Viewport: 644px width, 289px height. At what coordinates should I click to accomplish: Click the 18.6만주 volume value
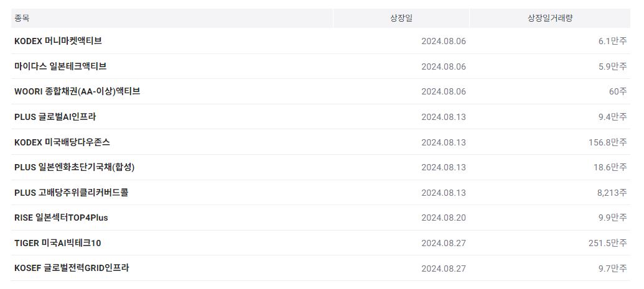[610, 167]
